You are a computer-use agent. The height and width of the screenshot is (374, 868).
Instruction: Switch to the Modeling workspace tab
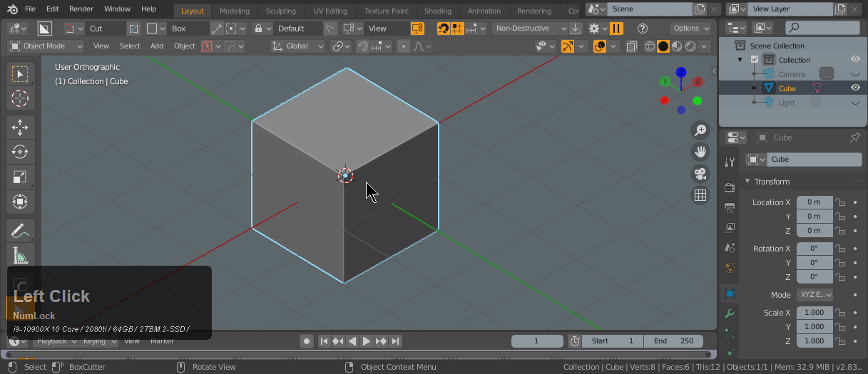[x=234, y=11]
